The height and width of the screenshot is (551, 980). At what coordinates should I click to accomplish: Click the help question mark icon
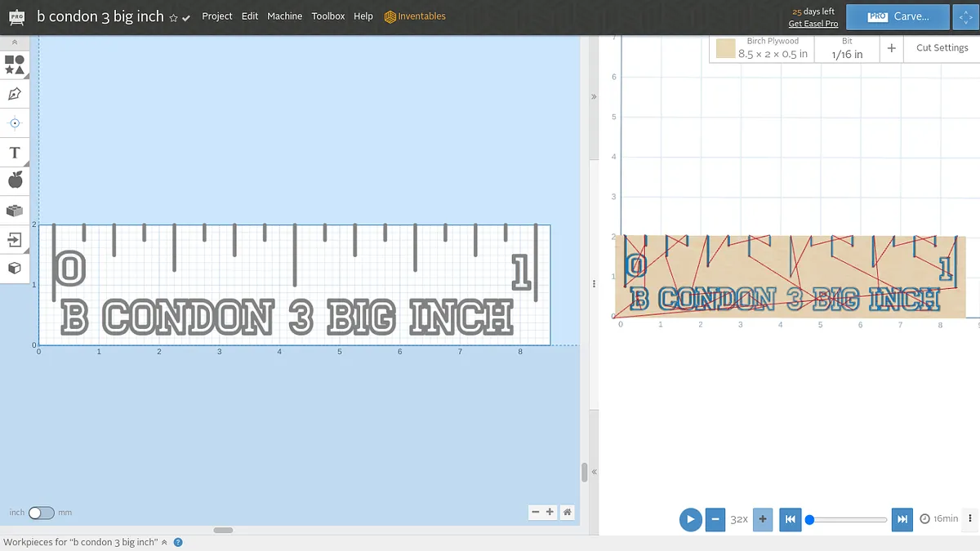[x=178, y=542]
